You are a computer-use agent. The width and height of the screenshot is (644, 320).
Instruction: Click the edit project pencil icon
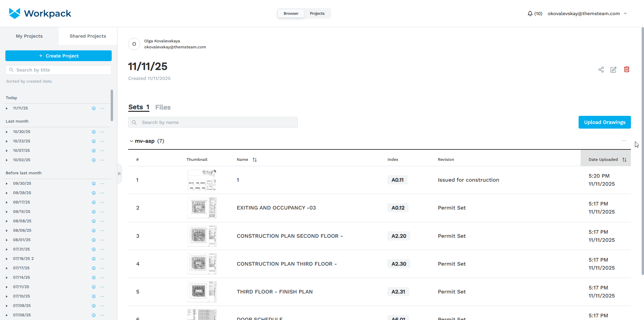click(613, 70)
